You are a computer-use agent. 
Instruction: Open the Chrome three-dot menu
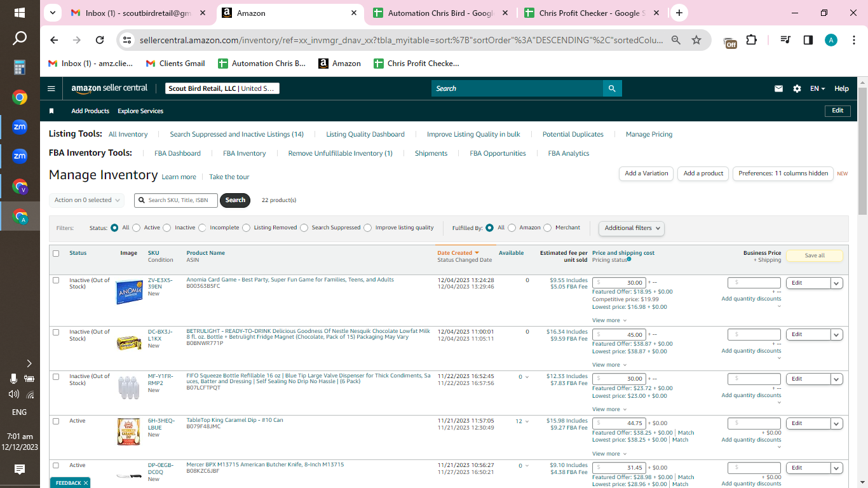coord(853,40)
